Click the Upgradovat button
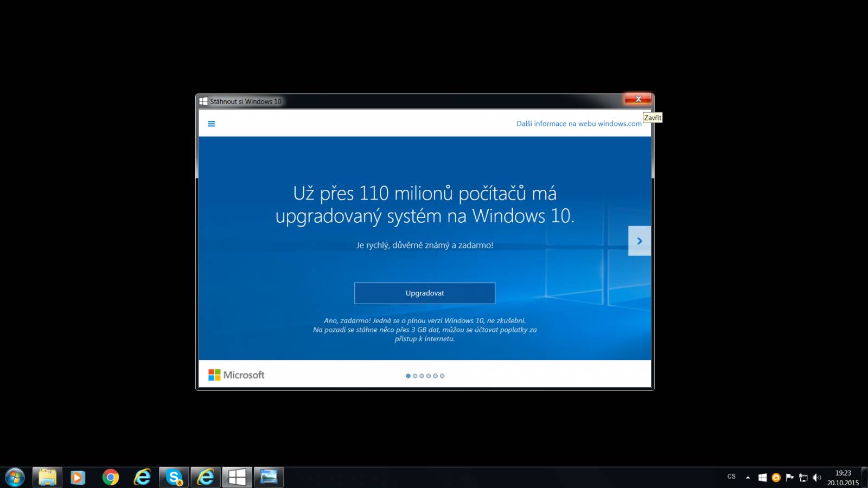 [425, 293]
